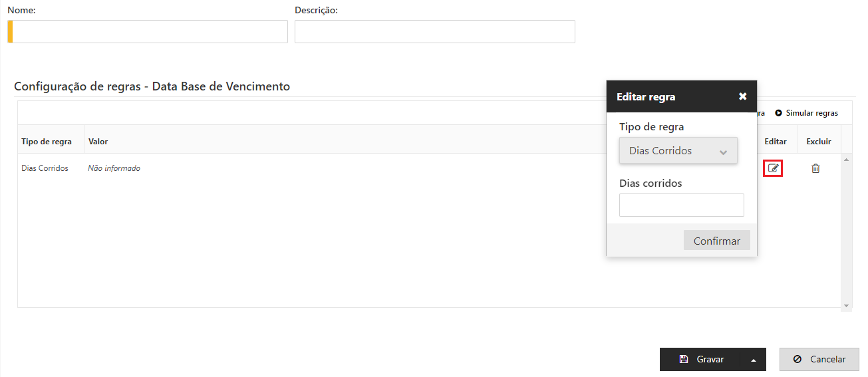Confirm the rule with Confirmar
The width and height of the screenshot is (868, 377).
(716, 241)
